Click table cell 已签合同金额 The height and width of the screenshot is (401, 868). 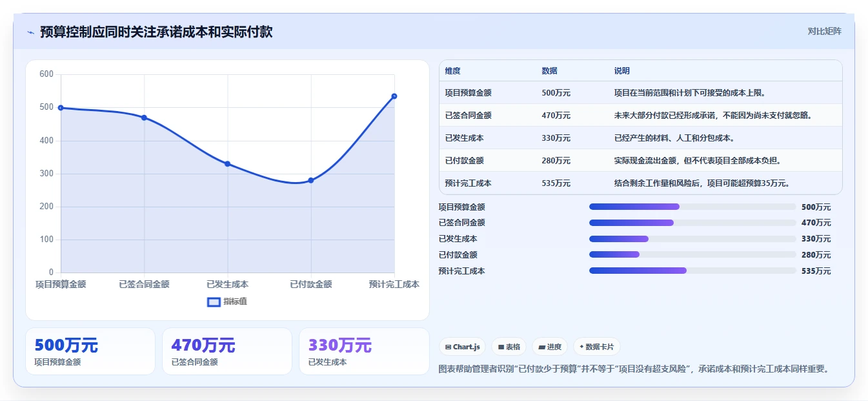[468, 116]
